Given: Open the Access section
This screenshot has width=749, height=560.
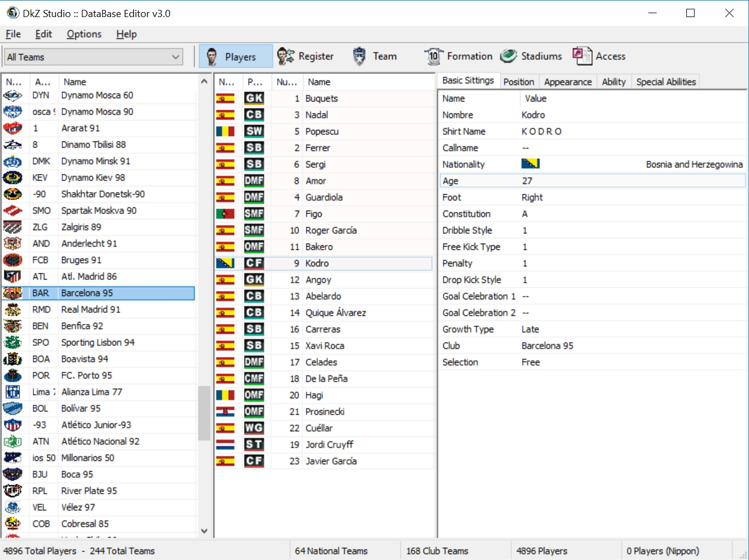Looking at the screenshot, I should [x=599, y=56].
